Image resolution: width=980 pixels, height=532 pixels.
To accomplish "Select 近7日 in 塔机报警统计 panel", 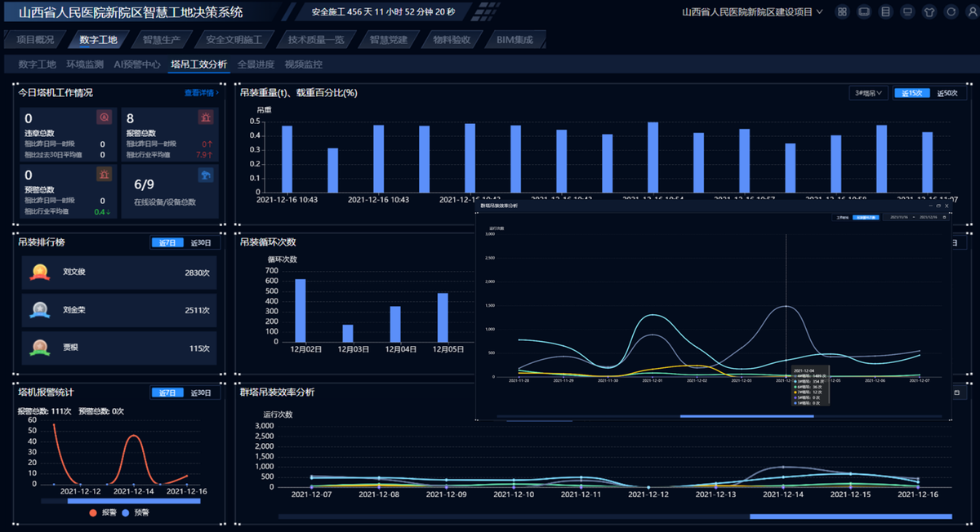I will [x=167, y=392].
